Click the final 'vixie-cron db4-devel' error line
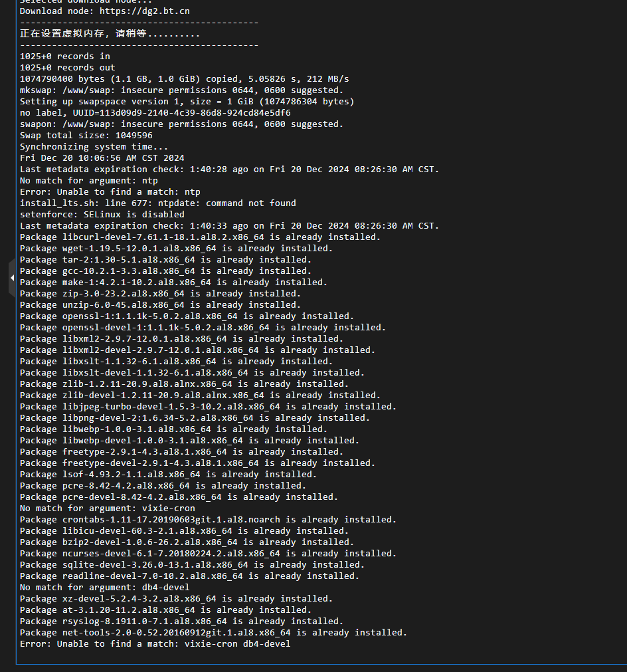 coord(155,643)
